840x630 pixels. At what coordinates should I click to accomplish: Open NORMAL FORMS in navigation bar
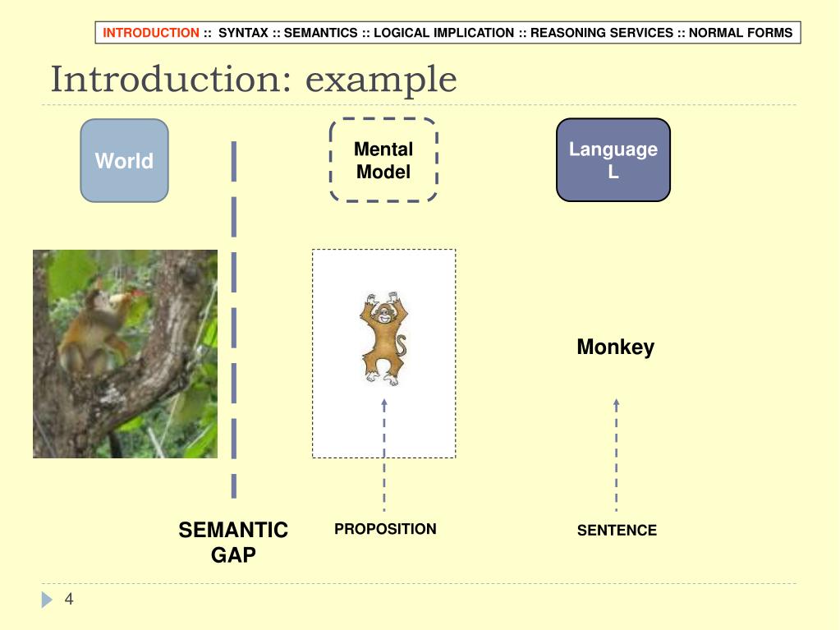(740, 33)
